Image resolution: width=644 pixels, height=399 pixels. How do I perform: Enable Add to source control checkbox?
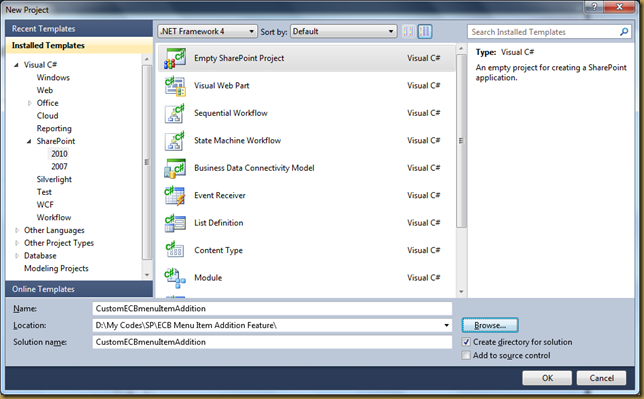(x=466, y=355)
